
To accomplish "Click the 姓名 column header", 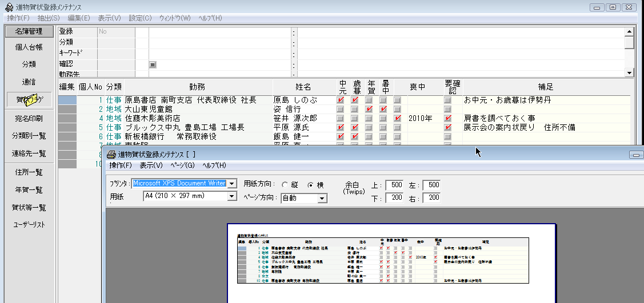I will coord(303,87).
